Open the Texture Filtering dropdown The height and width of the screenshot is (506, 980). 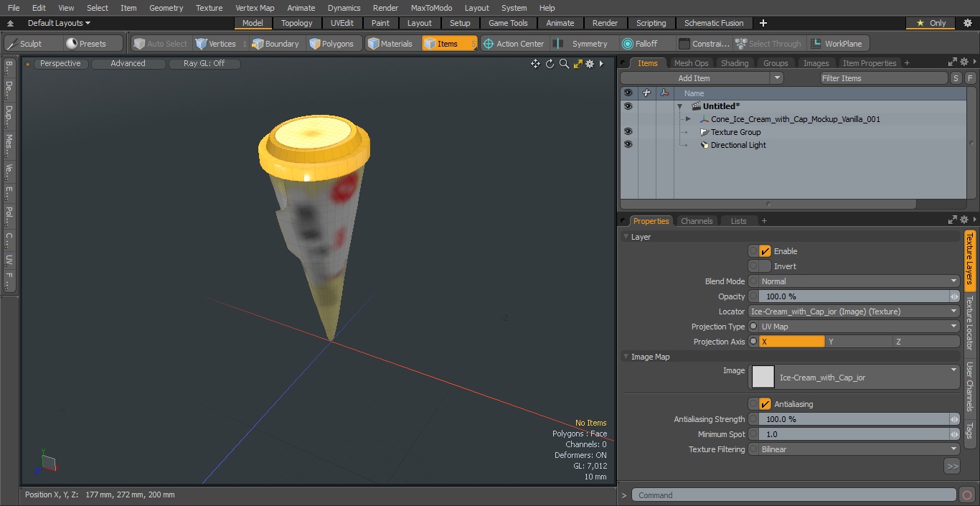854,449
